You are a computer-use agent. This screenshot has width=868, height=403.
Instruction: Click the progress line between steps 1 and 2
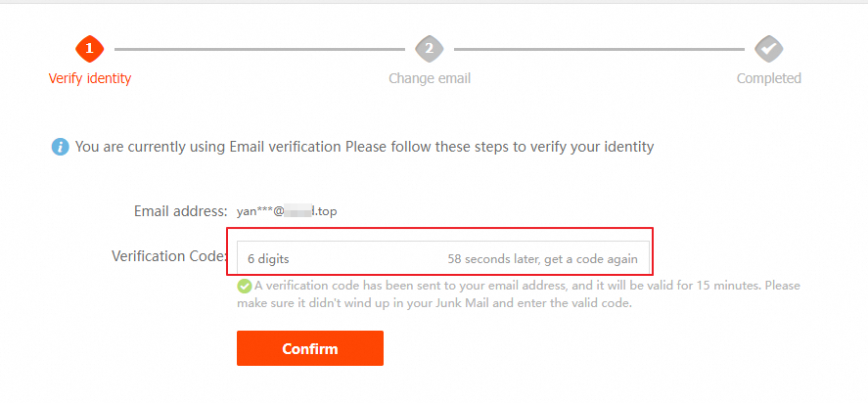[259, 49]
